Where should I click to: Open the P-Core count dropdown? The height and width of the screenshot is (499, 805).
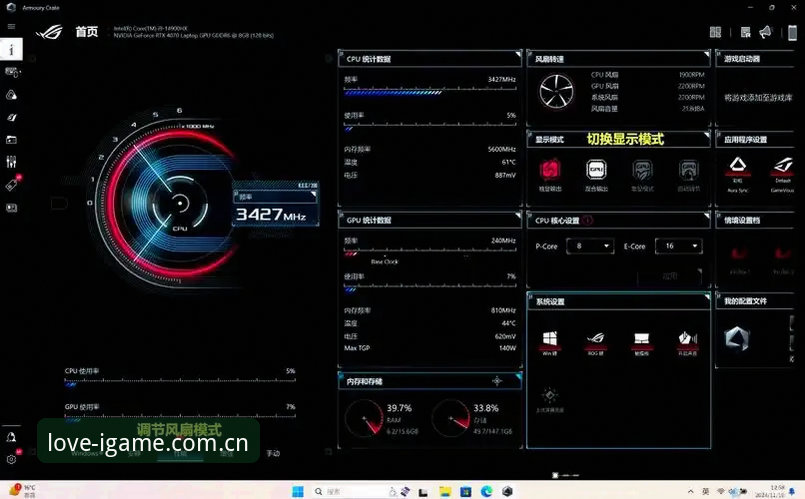[x=590, y=246]
